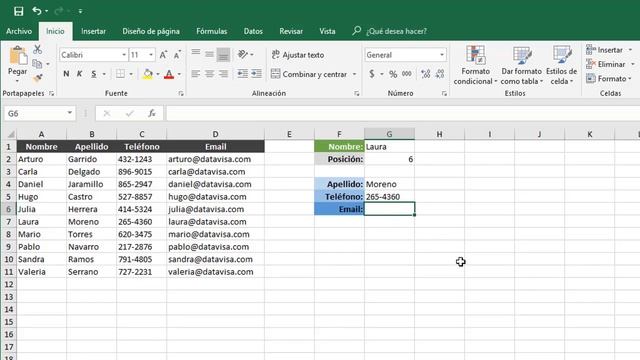This screenshot has height=360, width=640.
Task: Toggle underline formatting (S)
Action: coord(93,74)
